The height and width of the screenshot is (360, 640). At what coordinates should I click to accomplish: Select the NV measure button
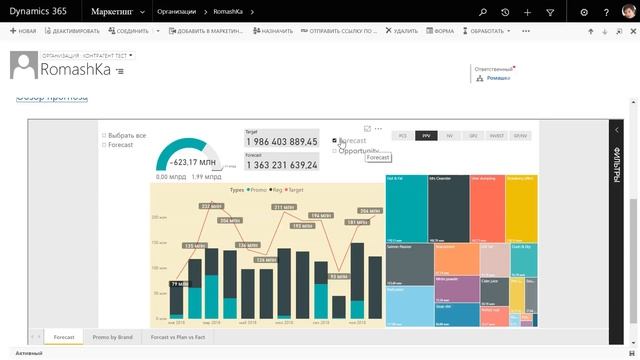[x=450, y=136]
